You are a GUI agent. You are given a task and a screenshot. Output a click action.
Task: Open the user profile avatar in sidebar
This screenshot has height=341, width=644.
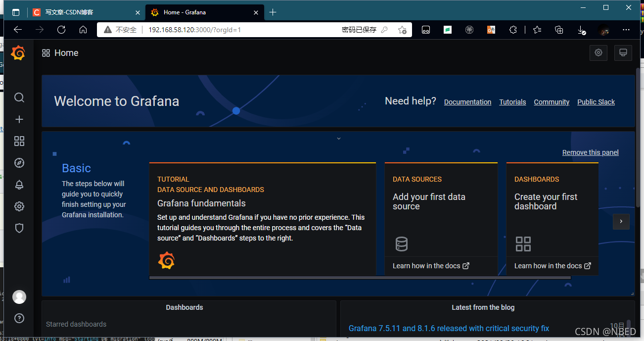tap(19, 296)
